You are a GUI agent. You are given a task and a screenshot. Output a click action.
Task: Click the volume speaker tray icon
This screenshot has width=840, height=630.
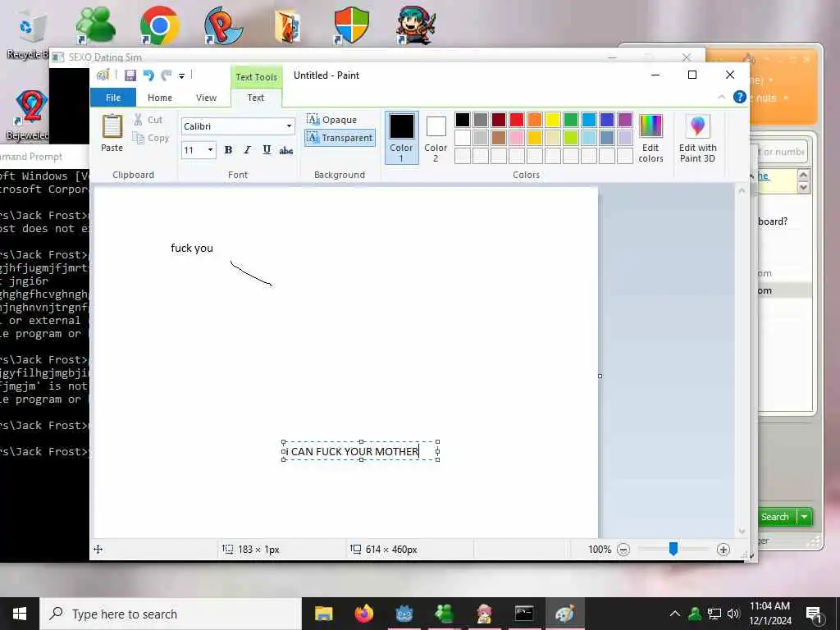coord(733,614)
